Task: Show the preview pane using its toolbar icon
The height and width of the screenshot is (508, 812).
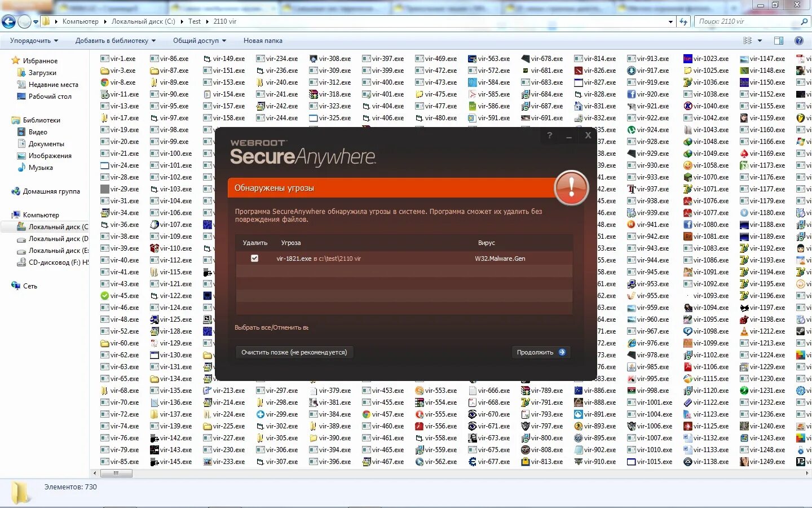Action: 779,40
